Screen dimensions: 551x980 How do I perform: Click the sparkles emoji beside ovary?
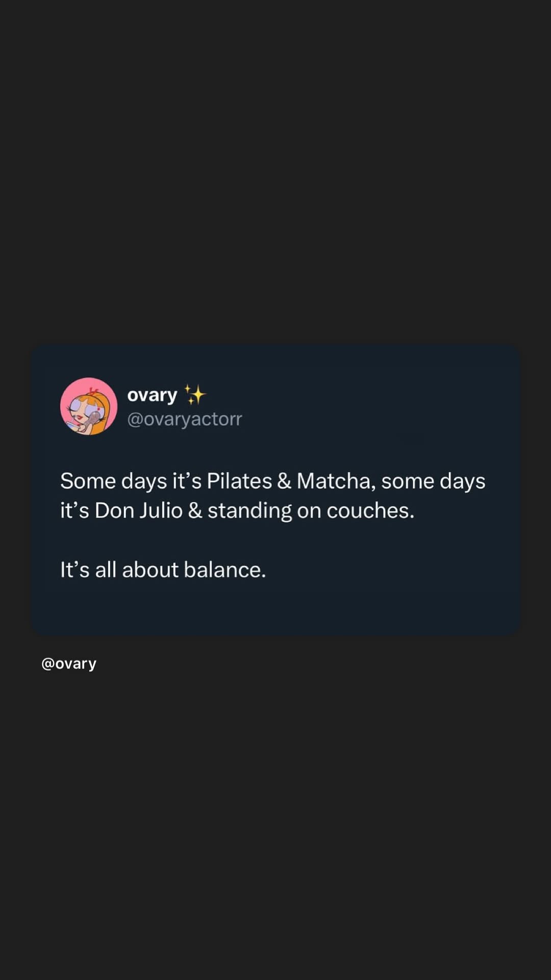click(x=195, y=395)
